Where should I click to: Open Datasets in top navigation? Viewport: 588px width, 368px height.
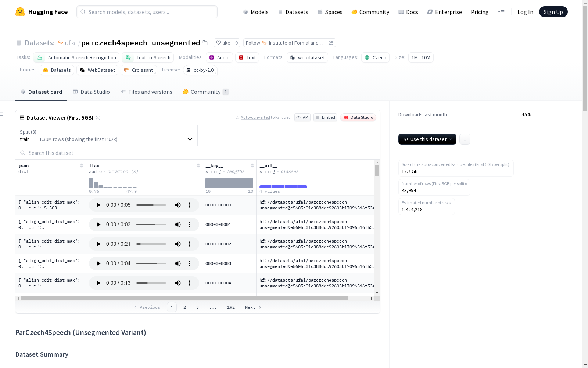pos(293,12)
